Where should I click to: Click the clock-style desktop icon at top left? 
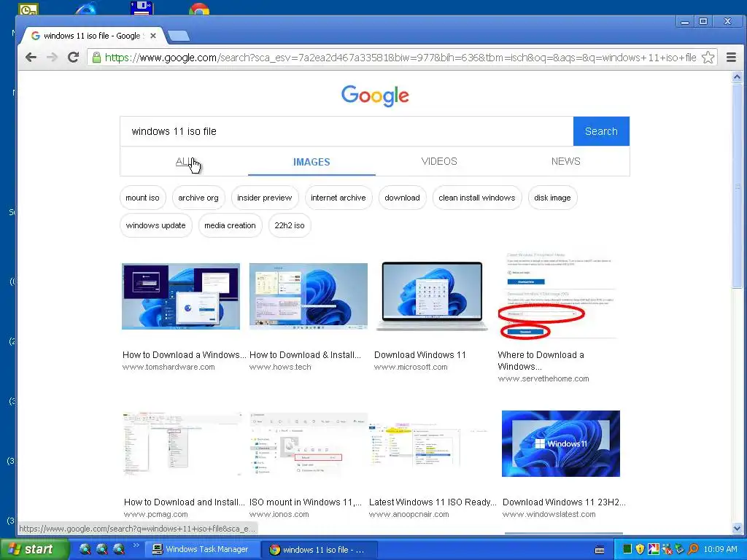(28, 9)
